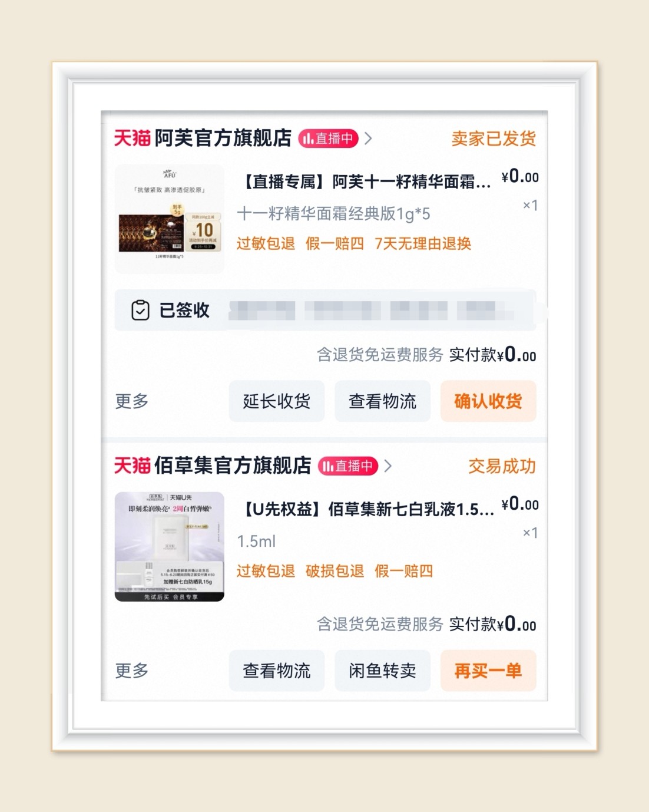Click 查看物流 for the 佰草集 order
The image size is (649, 812).
(277, 671)
